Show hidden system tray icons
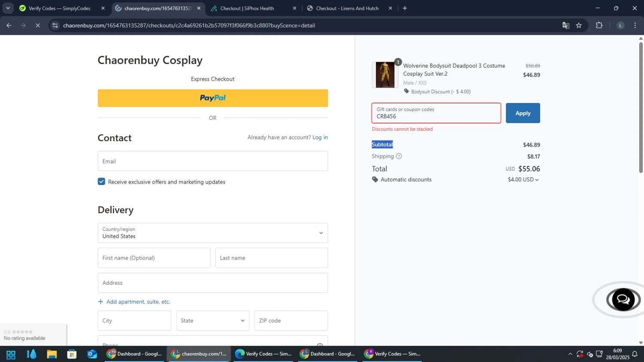Viewport: 644px width, 362px height. tap(570, 354)
